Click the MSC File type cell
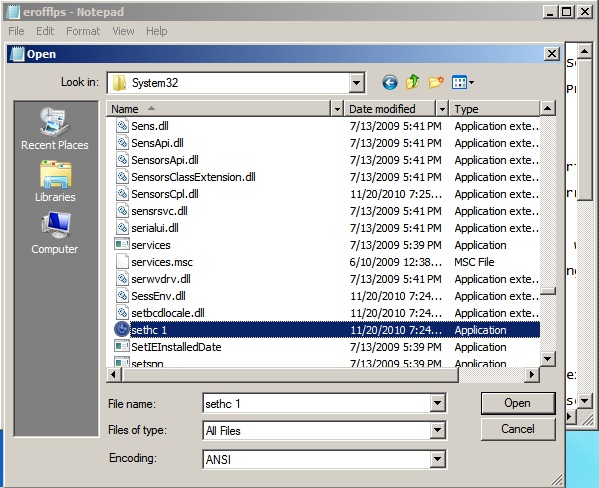Screen dimensions: 599x488 pos(474,262)
